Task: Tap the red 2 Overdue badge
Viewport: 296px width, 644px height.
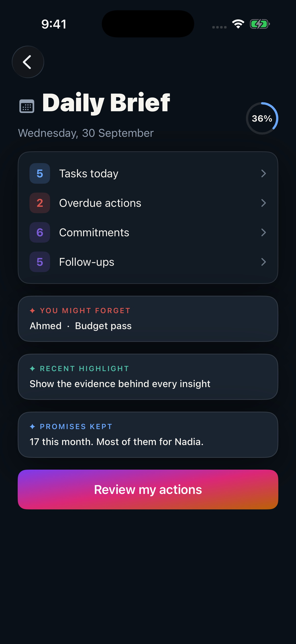Action: (40, 203)
